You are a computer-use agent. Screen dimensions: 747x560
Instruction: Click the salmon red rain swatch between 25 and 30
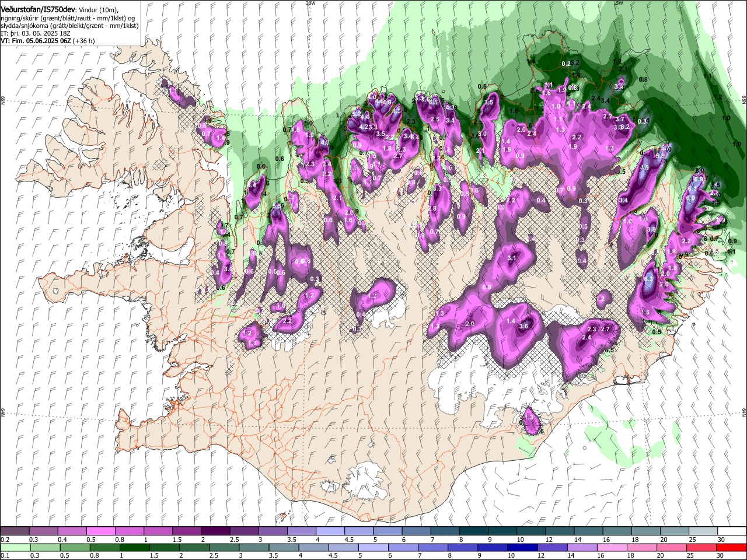coord(702,547)
